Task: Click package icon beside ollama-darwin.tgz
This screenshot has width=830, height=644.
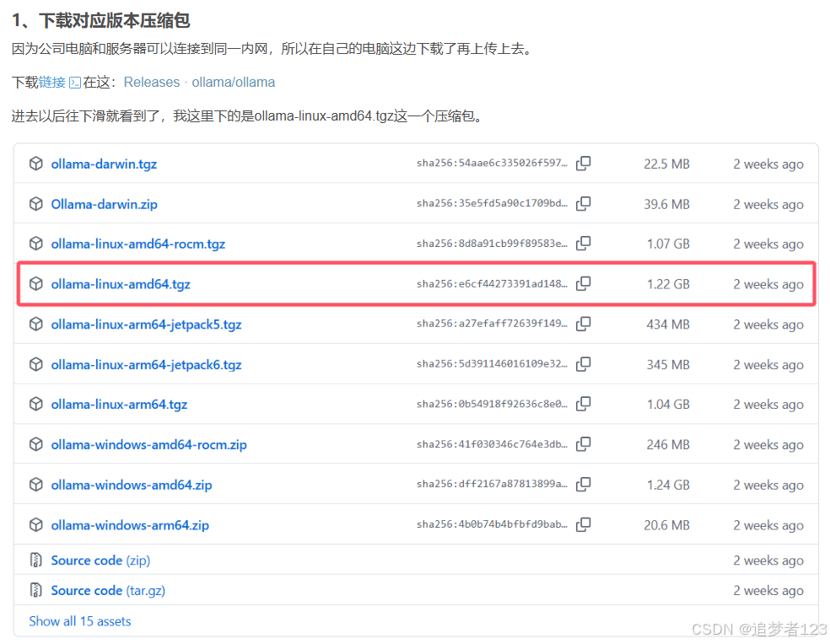Action: [36, 164]
